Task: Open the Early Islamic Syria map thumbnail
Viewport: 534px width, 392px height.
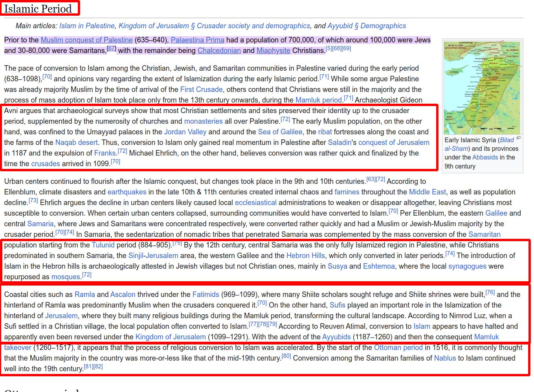Action: pos(483,87)
